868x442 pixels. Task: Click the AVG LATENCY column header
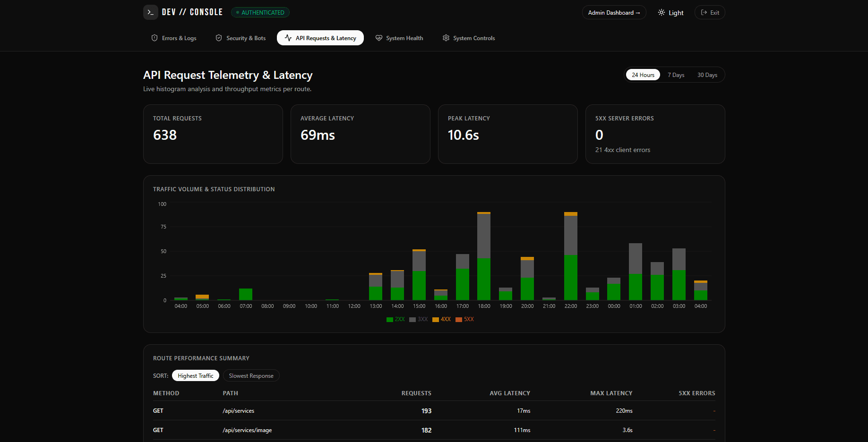[x=510, y=393]
